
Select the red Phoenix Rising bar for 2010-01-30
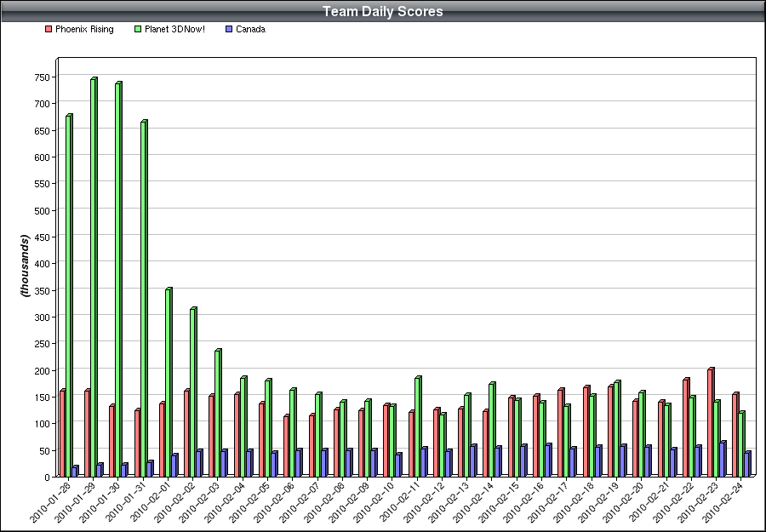pos(112,441)
